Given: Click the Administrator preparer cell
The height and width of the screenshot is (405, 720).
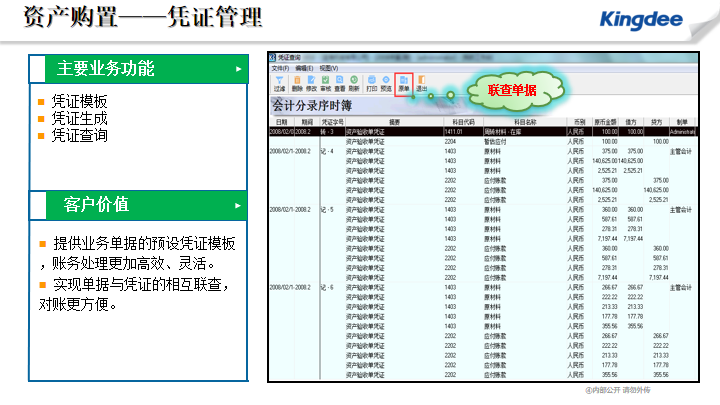Looking at the screenshot, I should pos(682,132).
